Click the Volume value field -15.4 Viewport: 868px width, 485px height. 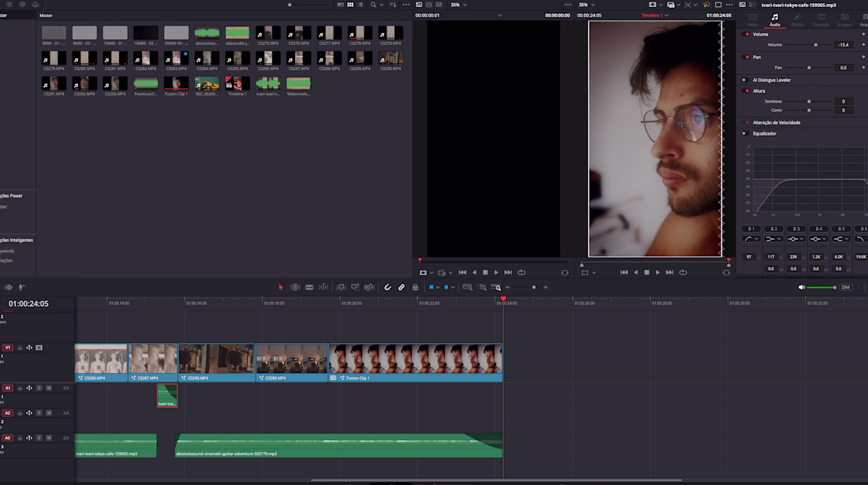tap(843, 45)
